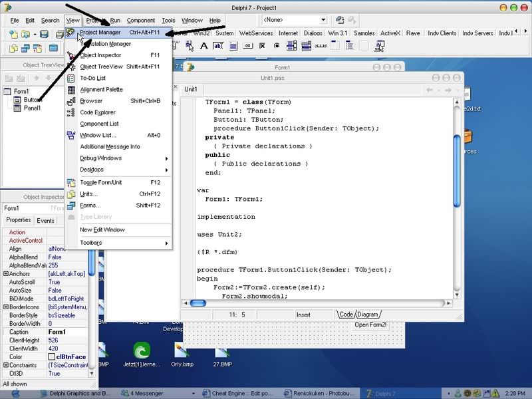This screenshot has height=399, width=532.
Task: Click the Label component icon in palette
Action: point(203,46)
